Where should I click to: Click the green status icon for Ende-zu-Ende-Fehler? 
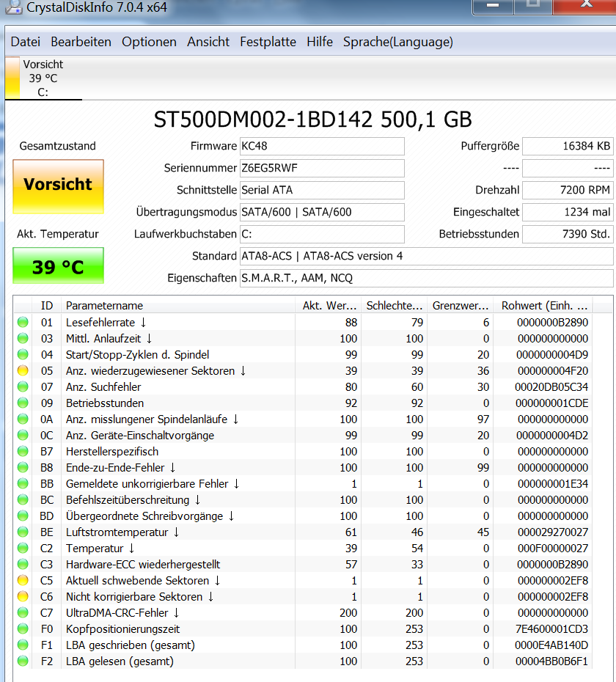23,467
